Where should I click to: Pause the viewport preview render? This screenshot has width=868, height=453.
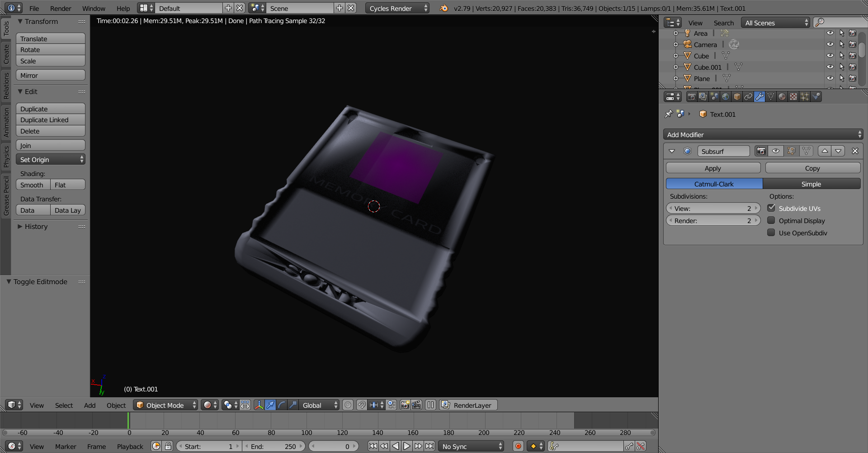point(431,405)
